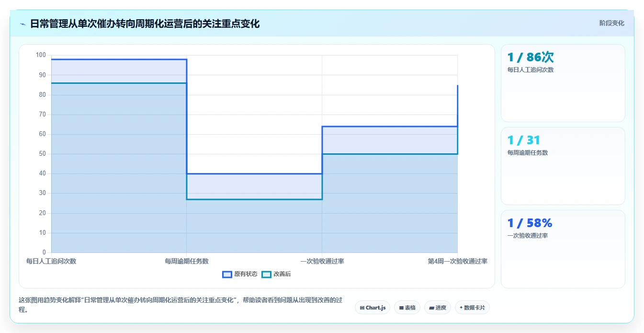Click card caption 每周逾期任务数 under 1 / 31
644x333 pixels.
[x=528, y=153]
